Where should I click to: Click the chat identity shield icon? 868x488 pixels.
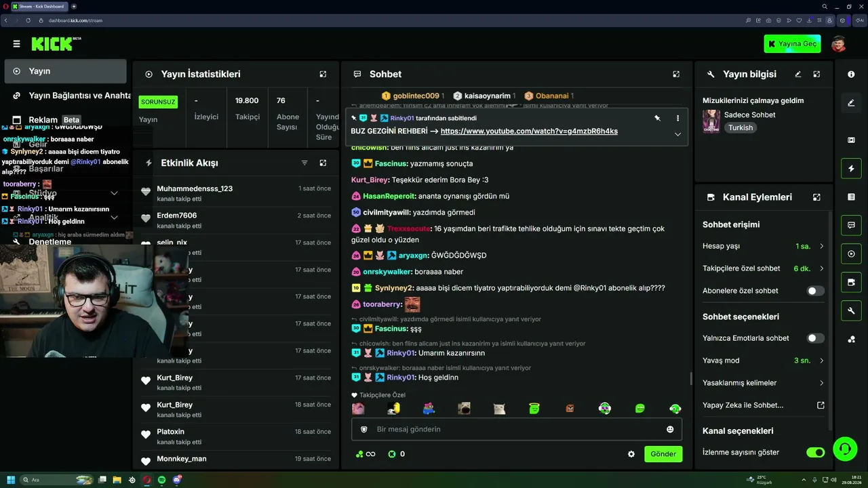363,429
